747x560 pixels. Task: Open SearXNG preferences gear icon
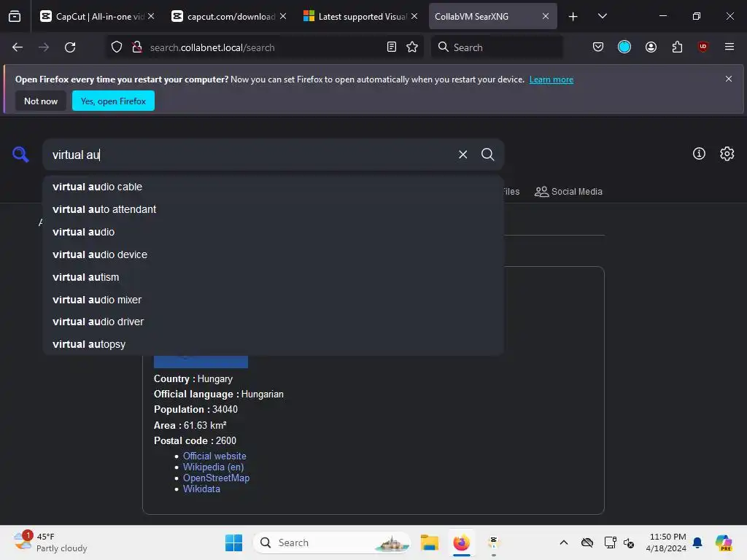727,153
